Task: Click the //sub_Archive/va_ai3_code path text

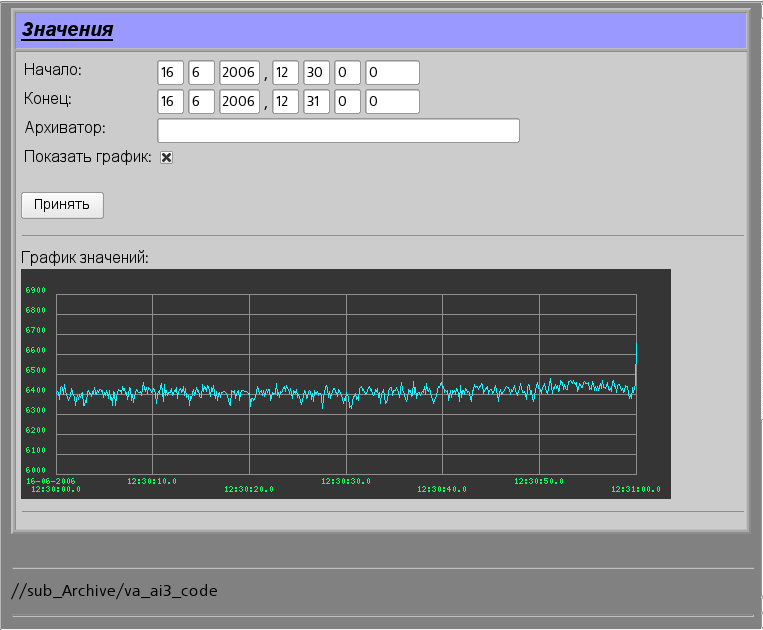Action: [114, 591]
